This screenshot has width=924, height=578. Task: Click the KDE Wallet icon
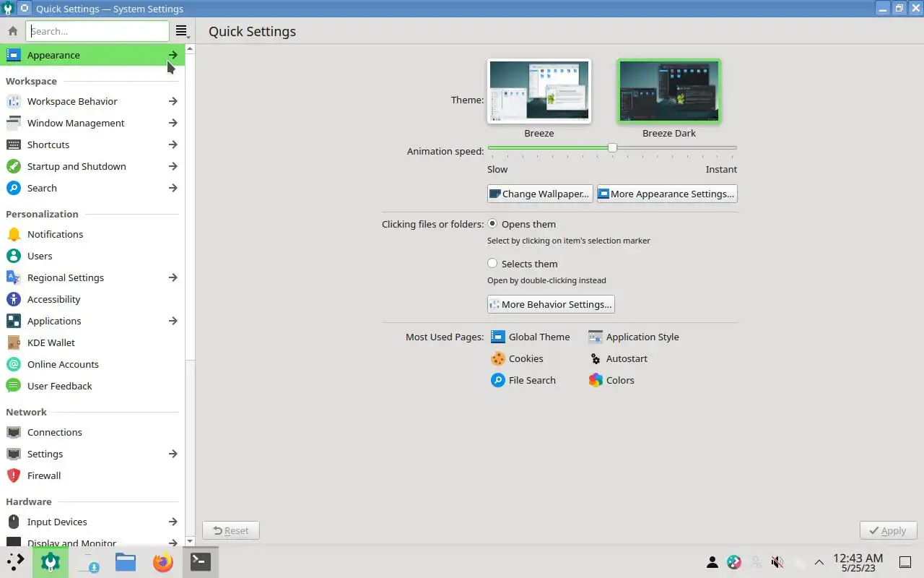click(13, 342)
